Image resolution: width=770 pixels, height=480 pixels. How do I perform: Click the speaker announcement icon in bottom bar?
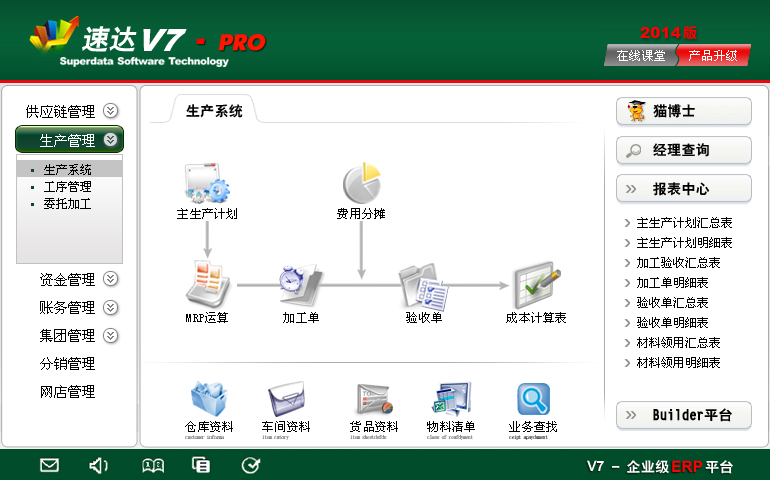(x=99, y=465)
